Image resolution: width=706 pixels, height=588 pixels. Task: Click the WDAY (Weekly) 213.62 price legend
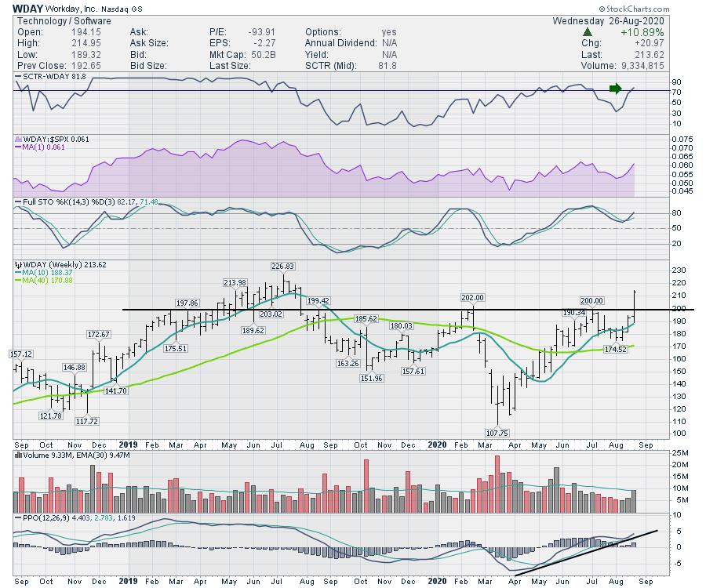point(61,265)
